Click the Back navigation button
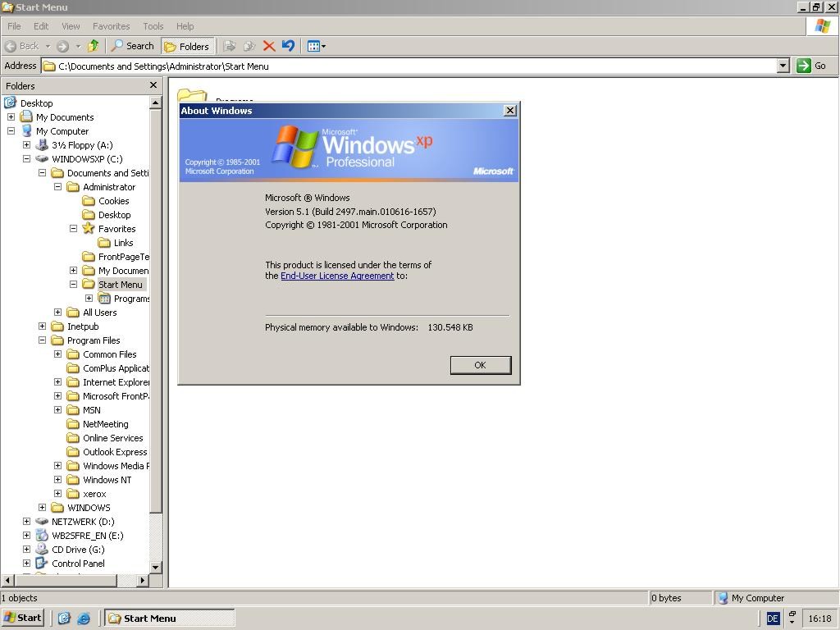The height and width of the screenshot is (630, 840). (22, 46)
